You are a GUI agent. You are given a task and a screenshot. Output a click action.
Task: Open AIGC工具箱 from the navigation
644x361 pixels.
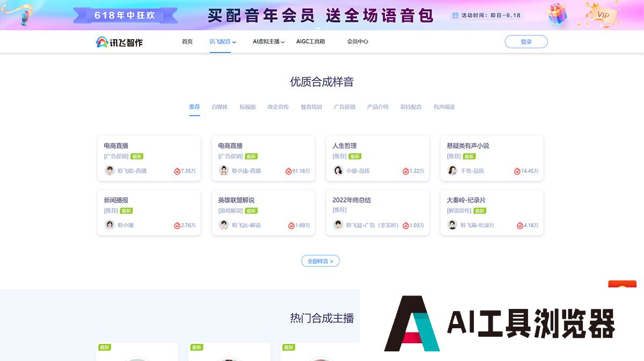311,41
